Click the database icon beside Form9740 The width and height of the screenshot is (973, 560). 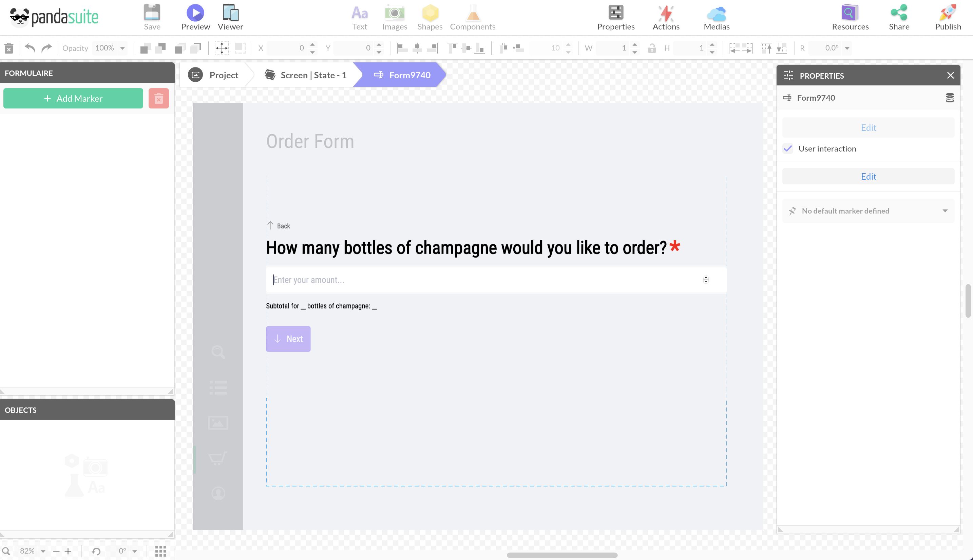coord(950,98)
